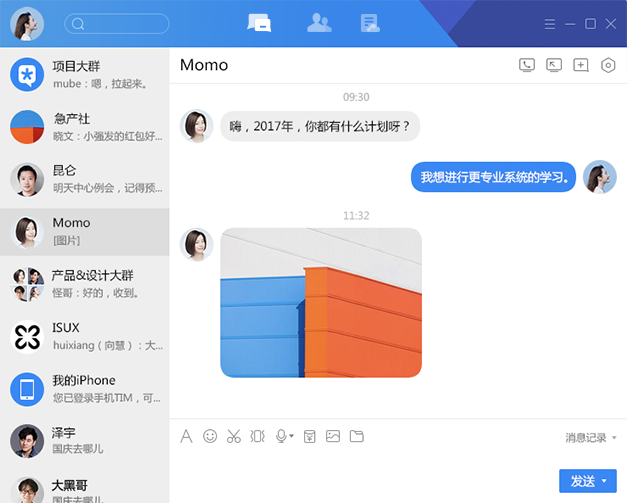Start remote desktop screen sharing
The height and width of the screenshot is (503, 627).
(x=554, y=65)
